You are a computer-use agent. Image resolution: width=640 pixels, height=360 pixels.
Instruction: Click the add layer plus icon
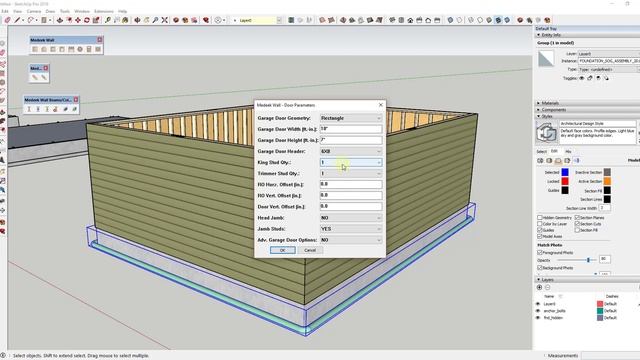click(540, 287)
